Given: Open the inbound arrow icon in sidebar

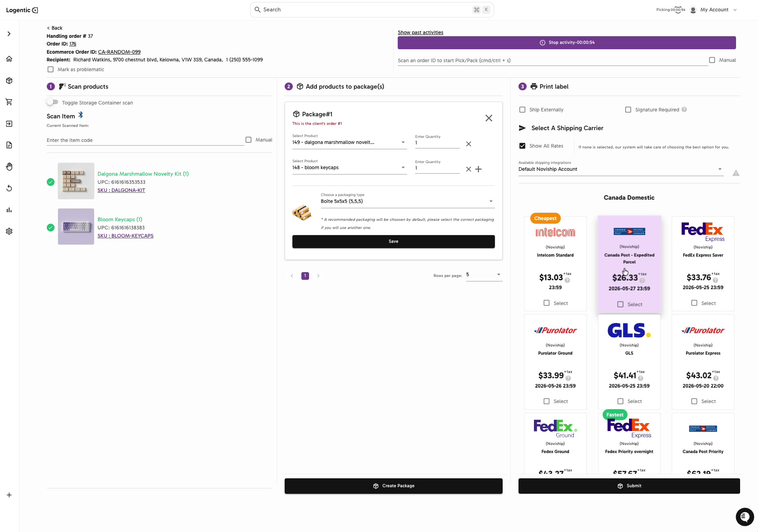Looking at the screenshot, I should [x=9, y=124].
